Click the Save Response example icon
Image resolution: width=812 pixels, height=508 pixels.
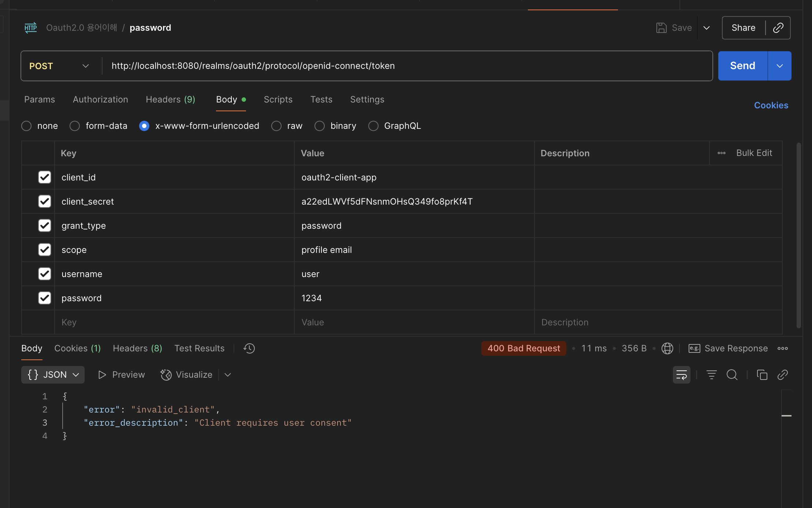pos(694,348)
